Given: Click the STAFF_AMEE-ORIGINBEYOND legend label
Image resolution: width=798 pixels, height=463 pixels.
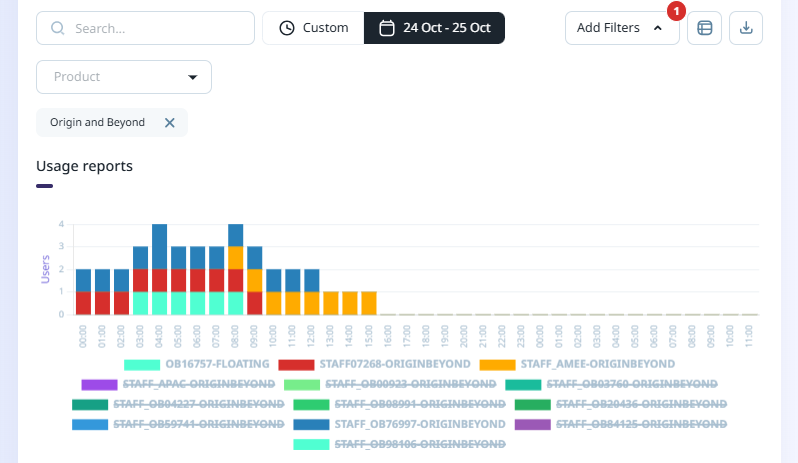Looking at the screenshot, I should click(598, 364).
